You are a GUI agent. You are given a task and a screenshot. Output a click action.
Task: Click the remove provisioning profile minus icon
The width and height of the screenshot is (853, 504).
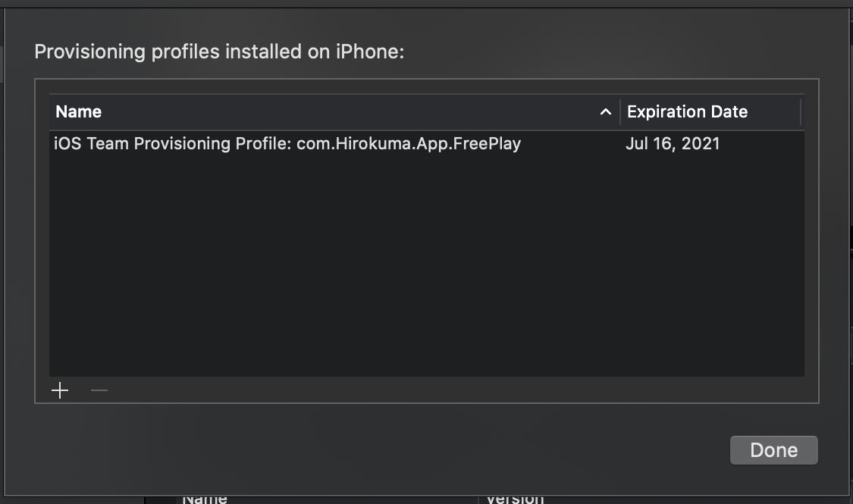tap(98, 390)
